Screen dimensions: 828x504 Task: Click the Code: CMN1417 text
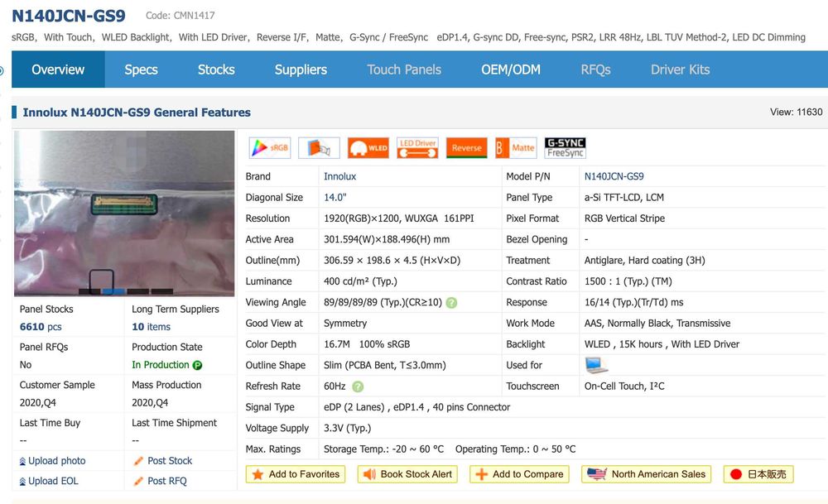pyautogui.click(x=180, y=16)
